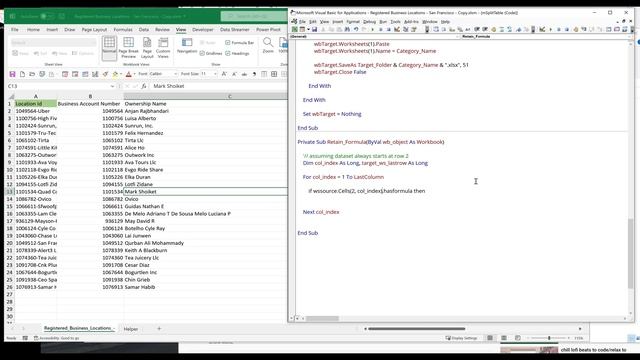Click the purple Save icon in Excel toolbar
640x360 pixels.
12,74
